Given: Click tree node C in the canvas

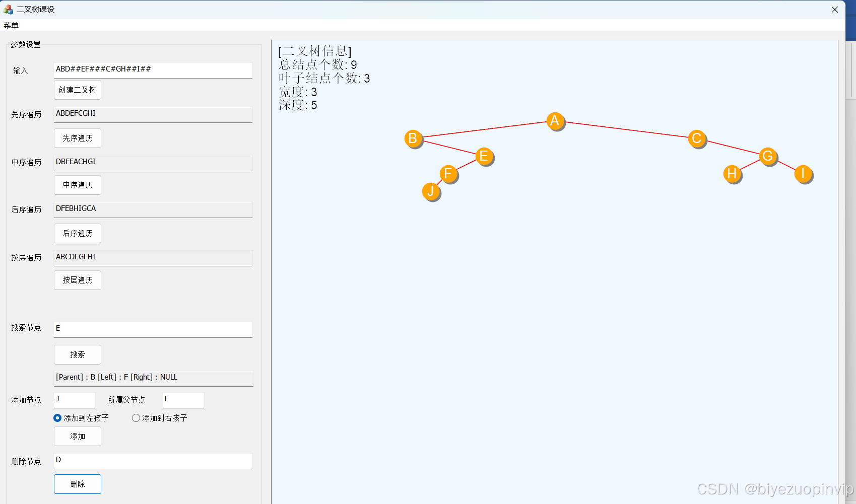Looking at the screenshot, I should (x=697, y=138).
